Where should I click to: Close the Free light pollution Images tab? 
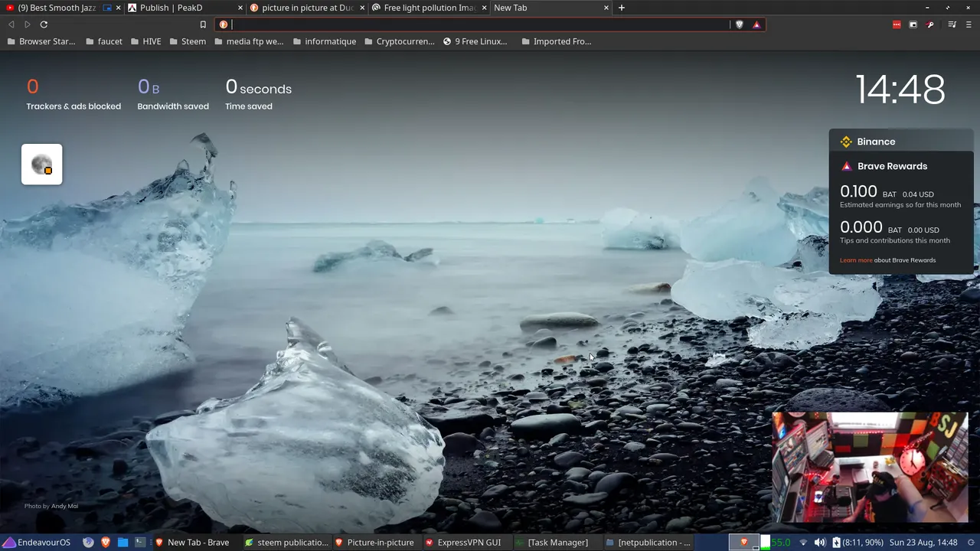pos(484,8)
